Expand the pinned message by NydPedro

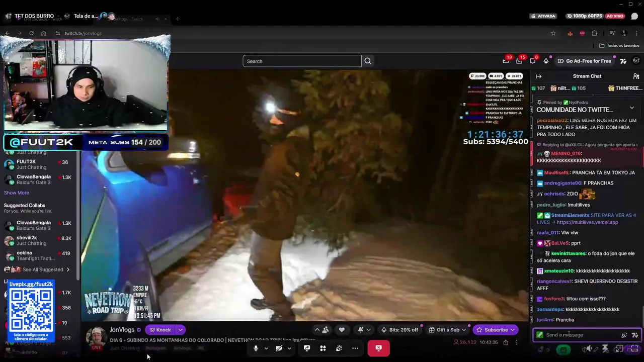click(x=632, y=108)
